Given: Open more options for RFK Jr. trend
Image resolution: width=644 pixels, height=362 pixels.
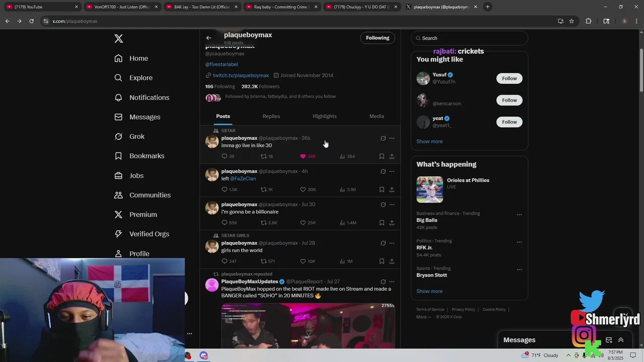Looking at the screenshot, I should click(519, 242).
